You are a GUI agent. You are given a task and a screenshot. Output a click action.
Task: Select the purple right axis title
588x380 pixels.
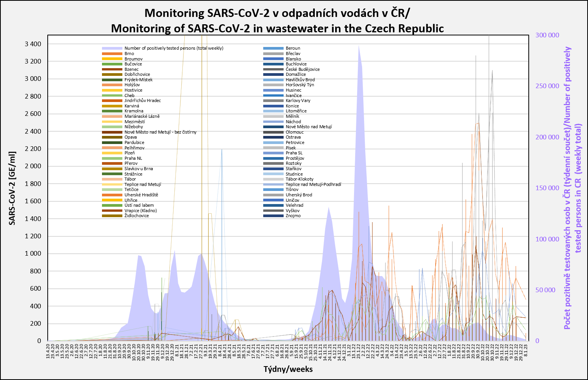573,188
